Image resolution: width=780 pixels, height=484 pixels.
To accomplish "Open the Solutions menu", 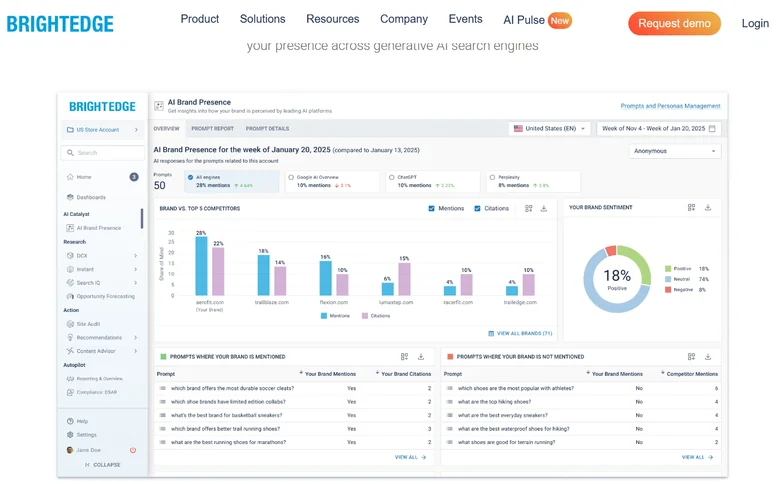I will coord(262,19).
